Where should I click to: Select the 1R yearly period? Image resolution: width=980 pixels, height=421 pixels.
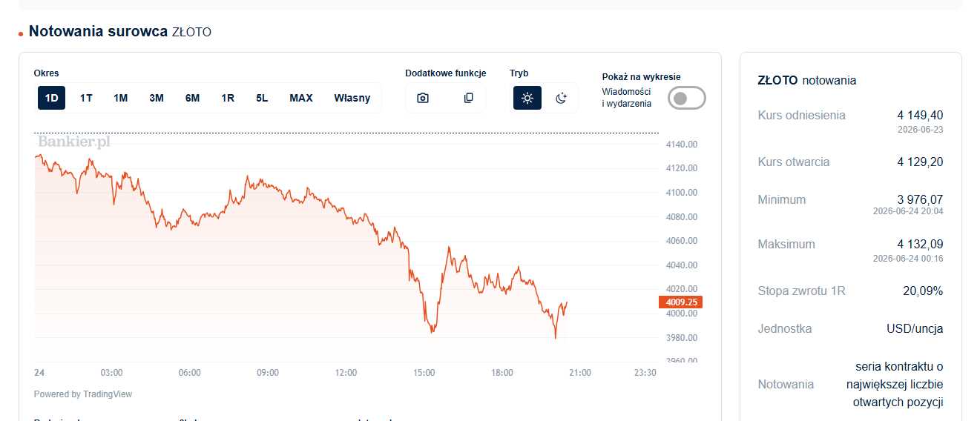(x=228, y=98)
